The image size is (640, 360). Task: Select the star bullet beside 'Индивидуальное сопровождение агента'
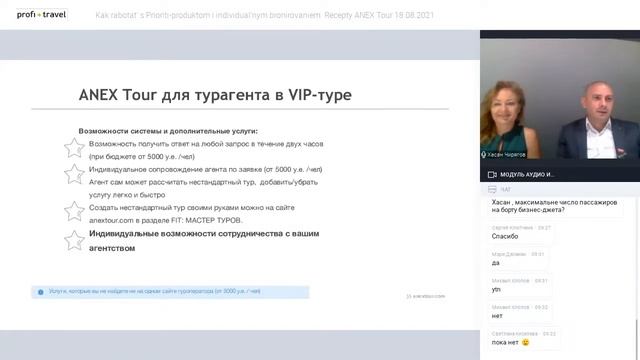click(x=74, y=174)
